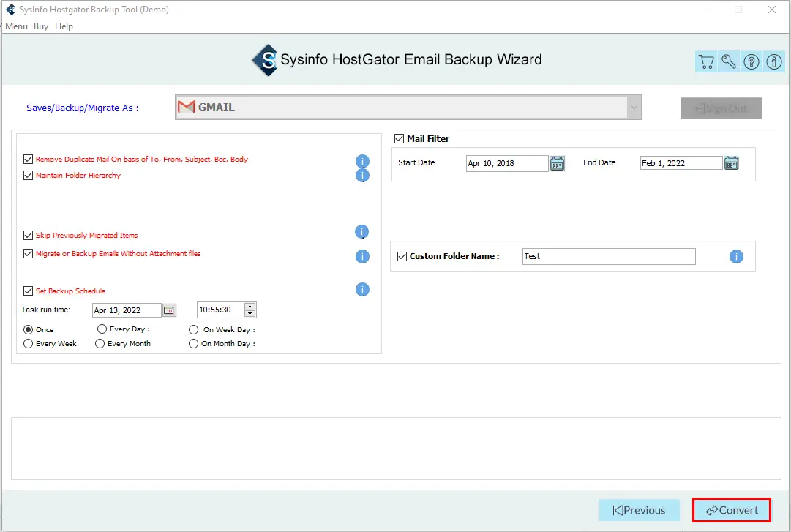Viewport: 791px width, 532px height.
Task: Click info icon for Remove Duplicate Mail
Action: tap(362, 162)
